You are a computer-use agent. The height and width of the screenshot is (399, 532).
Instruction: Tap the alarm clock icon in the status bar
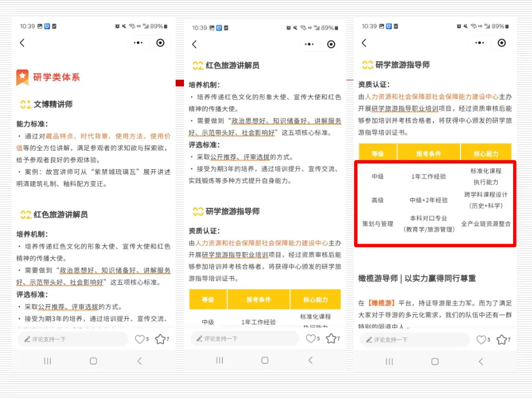[117, 27]
